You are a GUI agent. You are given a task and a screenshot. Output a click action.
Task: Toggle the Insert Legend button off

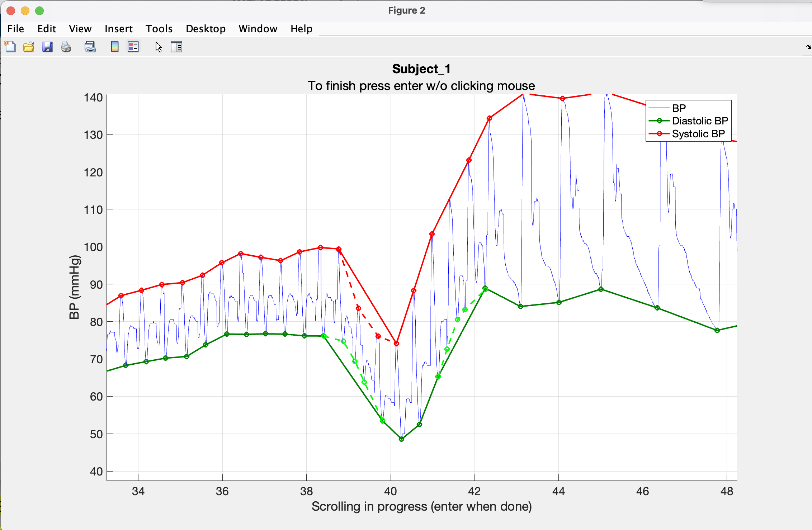click(x=133, y=47)
